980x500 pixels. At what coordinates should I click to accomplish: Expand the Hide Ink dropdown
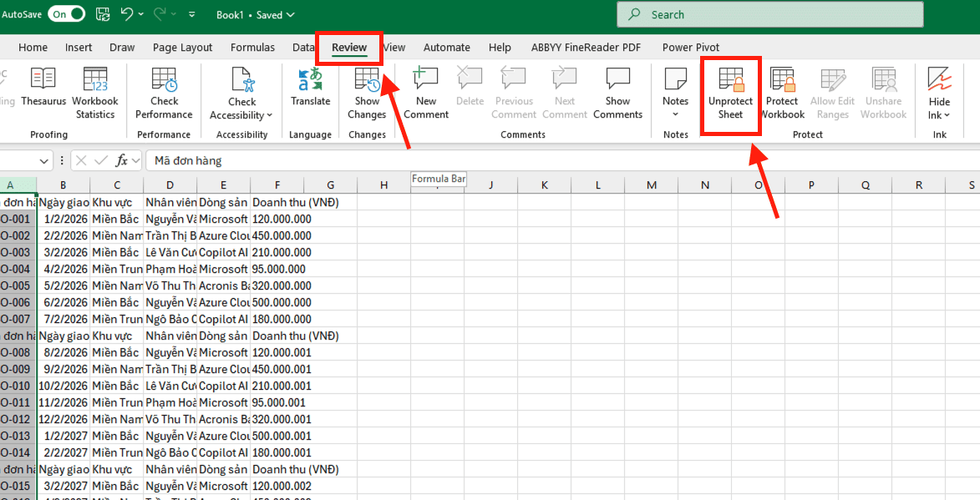point(947,116)
